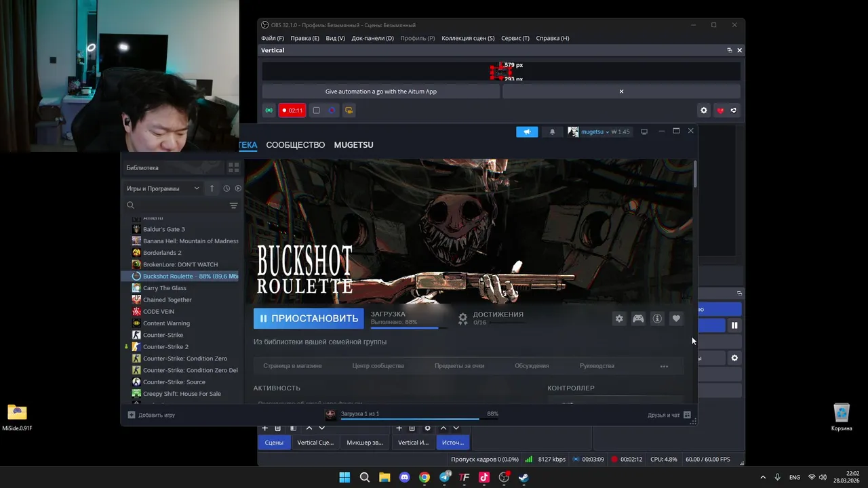Screen dimensions: 868x488
Task: Open Steam announcements megaphone button
Action: 527,131
